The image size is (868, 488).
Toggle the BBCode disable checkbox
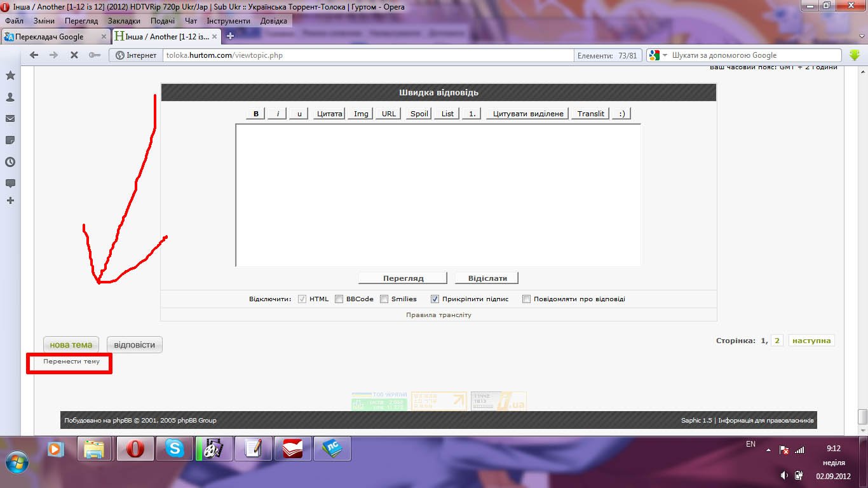tap(339, 299)
